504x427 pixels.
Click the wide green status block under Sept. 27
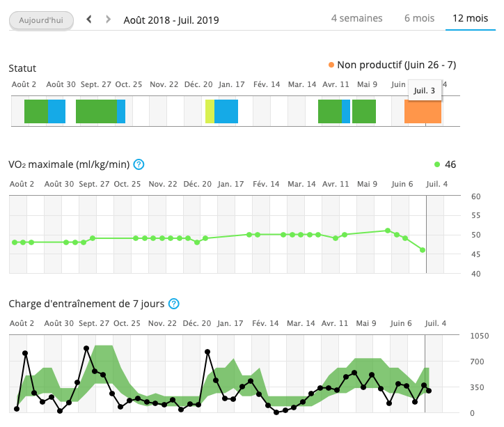(x=96, y=111)
